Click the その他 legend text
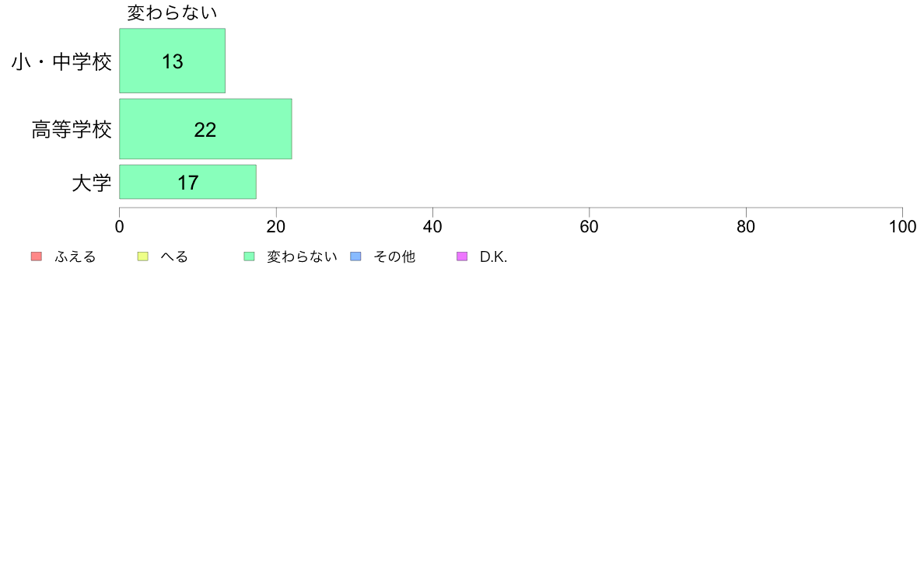This screenshot has height=572, width=924. pos(394,256)
